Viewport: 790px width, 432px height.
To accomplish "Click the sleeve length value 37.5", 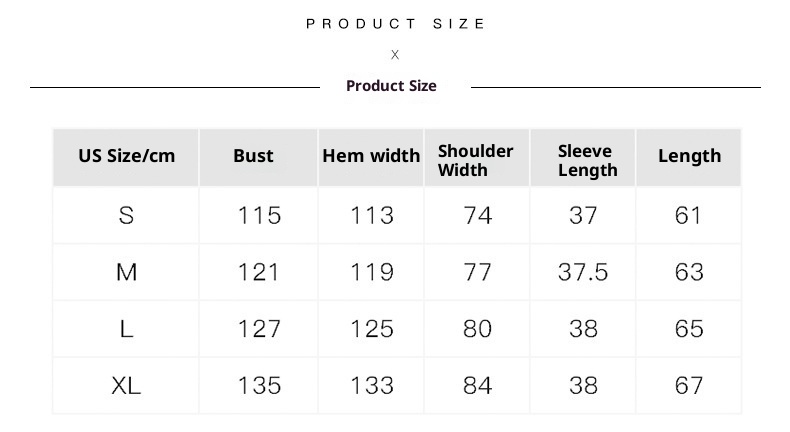I will (583, 272).
